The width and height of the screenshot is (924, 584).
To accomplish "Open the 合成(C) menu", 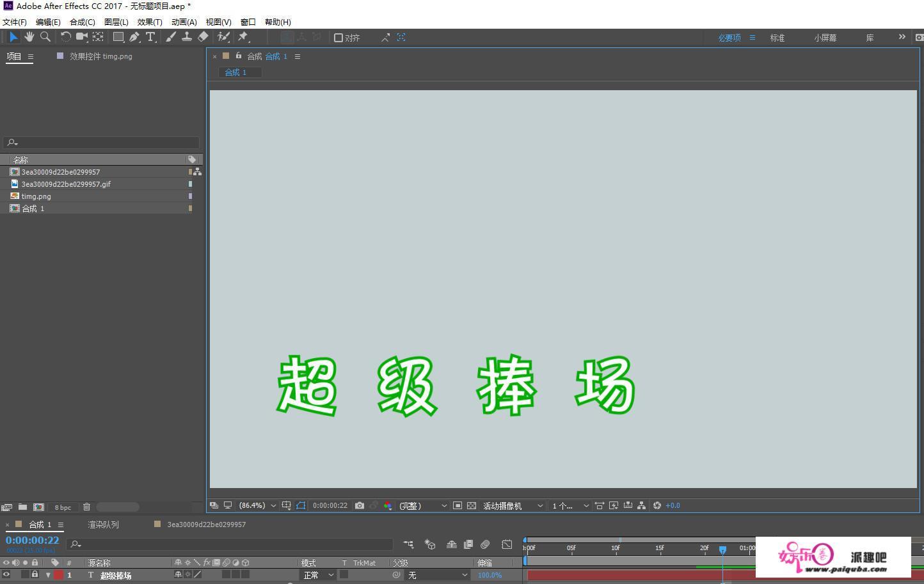I will pos(83,22).
